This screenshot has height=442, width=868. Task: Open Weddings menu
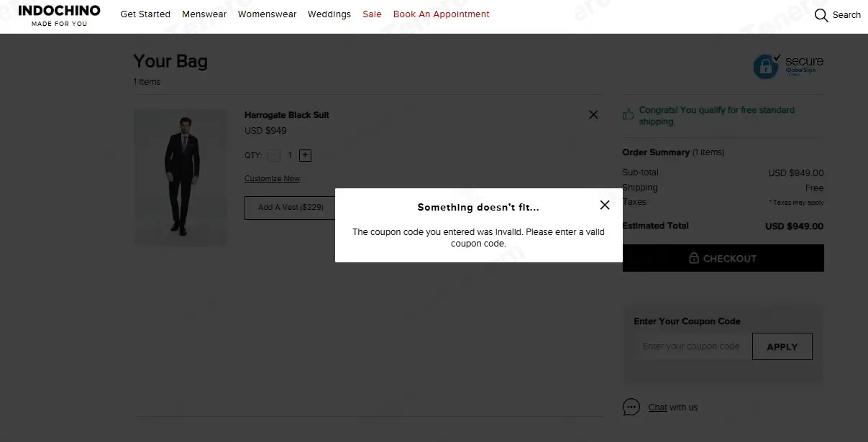(x=329, y=14)
